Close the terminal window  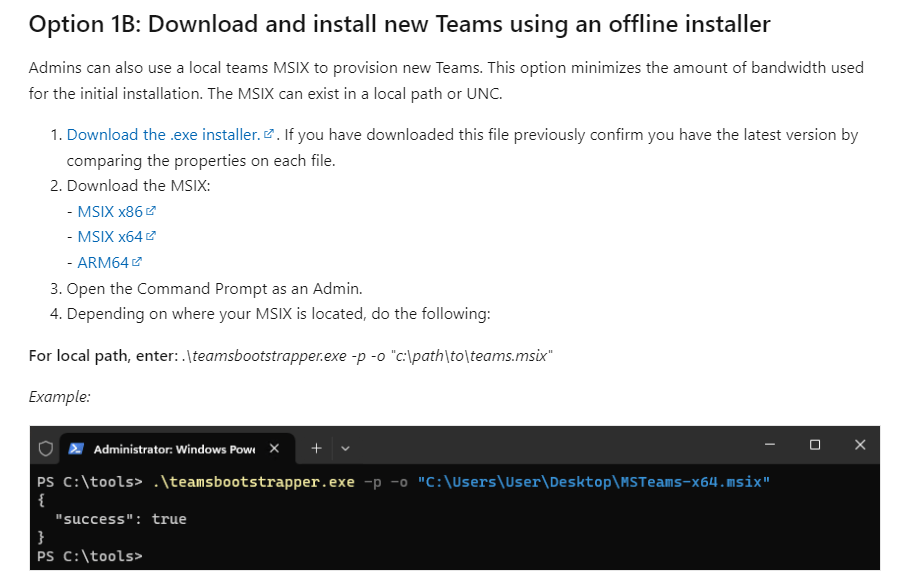tap(860, 445)
